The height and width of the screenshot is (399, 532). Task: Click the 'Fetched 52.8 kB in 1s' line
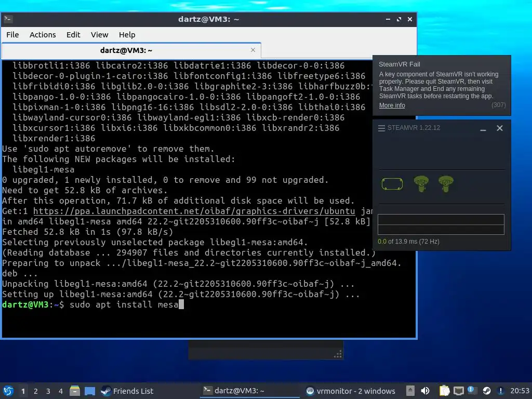coord(87,232)
